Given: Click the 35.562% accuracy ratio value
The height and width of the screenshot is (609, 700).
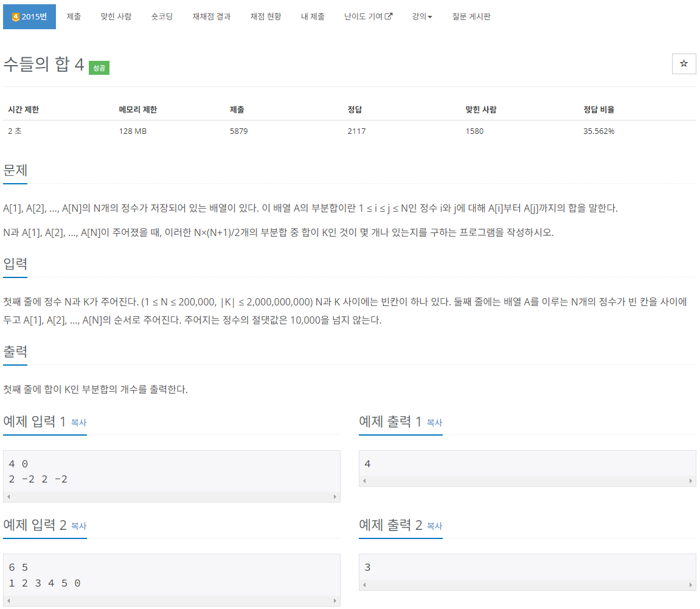Looking at the screenshot, I should coord(598,131).
